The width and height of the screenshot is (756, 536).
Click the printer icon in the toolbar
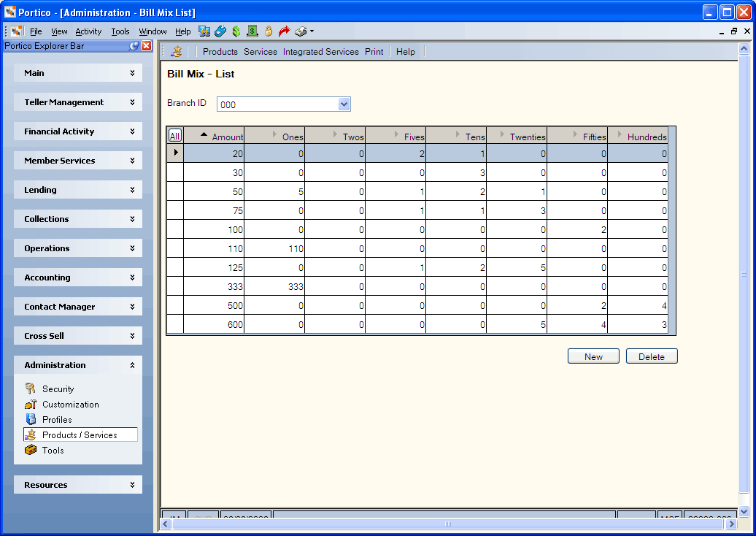coord(301,31)
